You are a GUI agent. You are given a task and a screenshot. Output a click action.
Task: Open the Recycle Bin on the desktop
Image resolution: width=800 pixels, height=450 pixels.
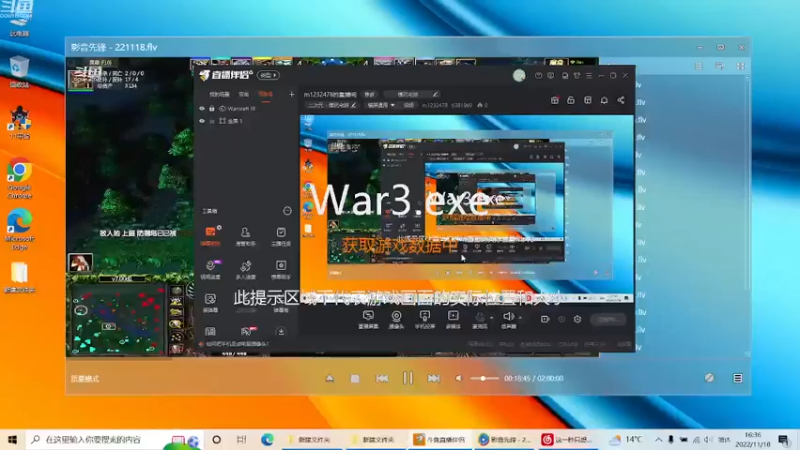coord(19,72)
